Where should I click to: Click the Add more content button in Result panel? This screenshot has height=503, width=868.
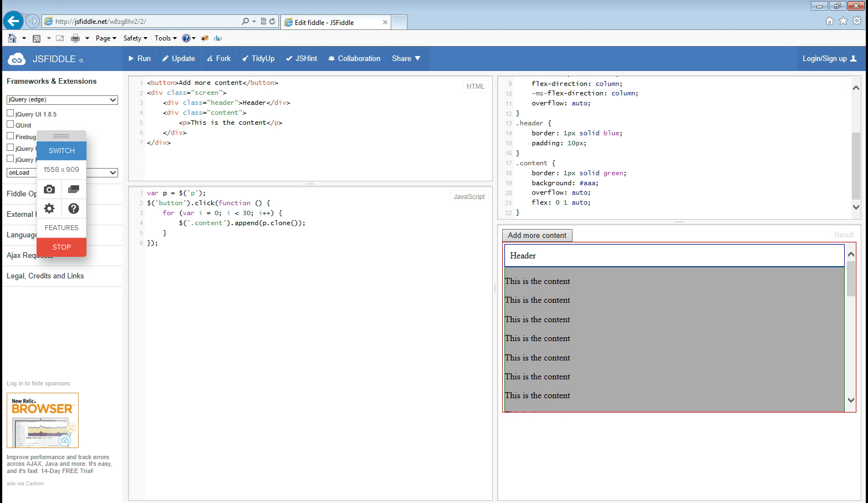(x=537, y=235)
